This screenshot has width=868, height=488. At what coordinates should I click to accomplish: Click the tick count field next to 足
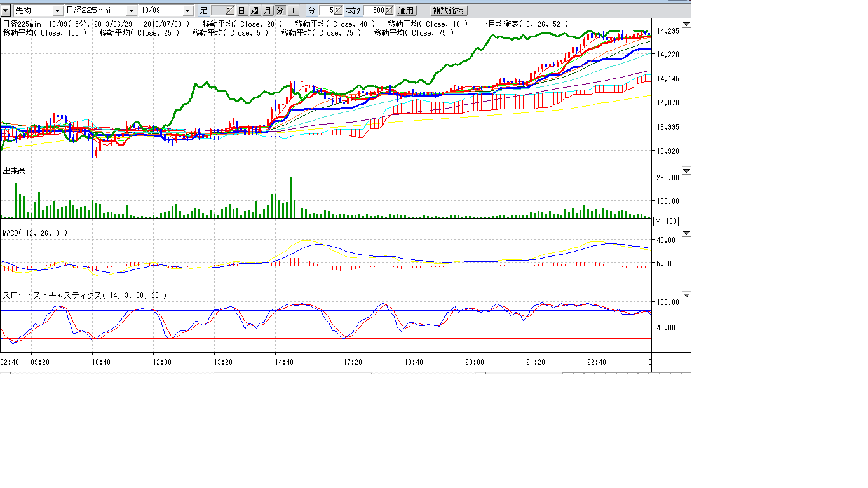[x=218, y=11]
